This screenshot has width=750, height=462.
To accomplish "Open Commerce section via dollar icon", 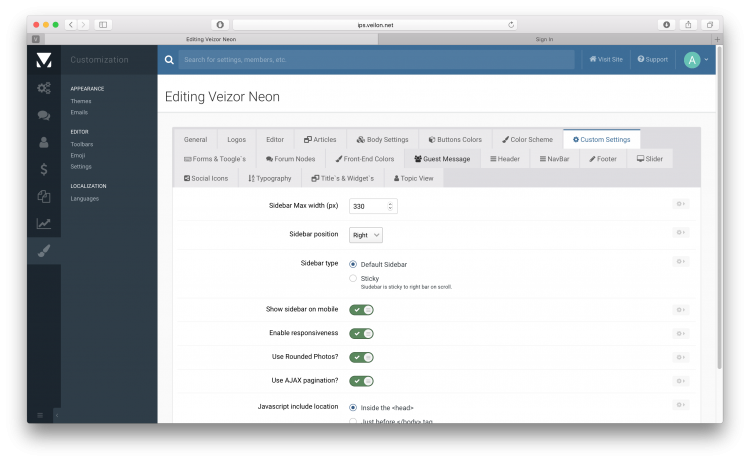I will click(x=44, y=169).
